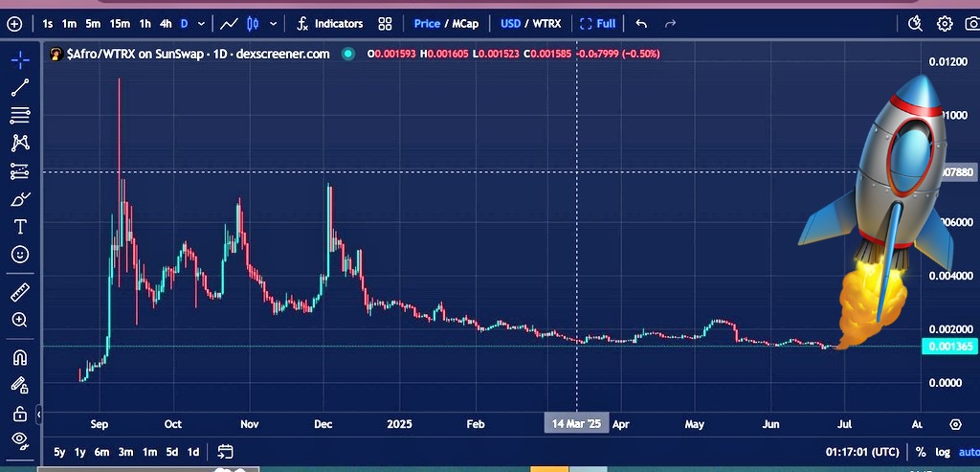
Task: Click the 0.01200 price axis label
Action: click(x=950, y=61)
